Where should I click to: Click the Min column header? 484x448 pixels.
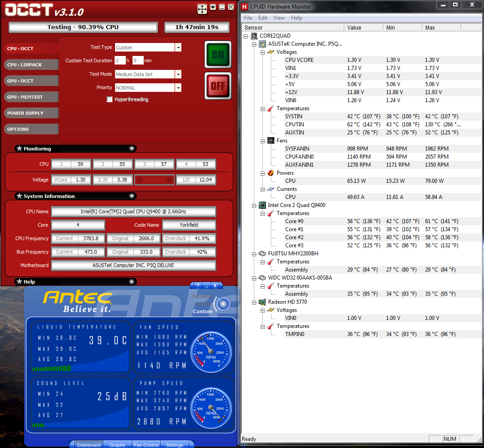403,27
